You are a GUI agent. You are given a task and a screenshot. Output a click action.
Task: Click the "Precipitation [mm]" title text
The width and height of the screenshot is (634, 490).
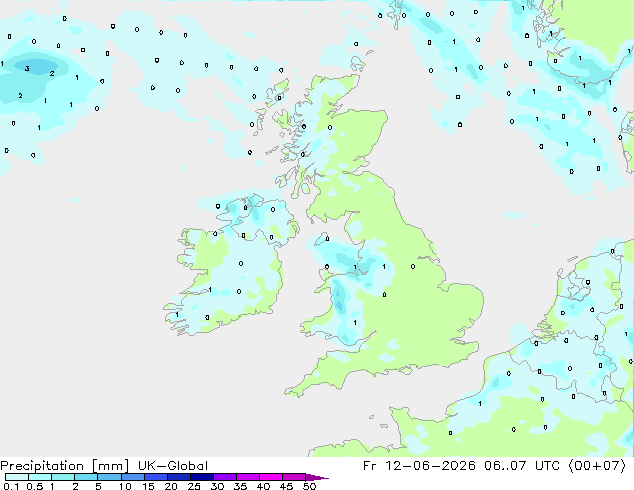coord(65,466)
